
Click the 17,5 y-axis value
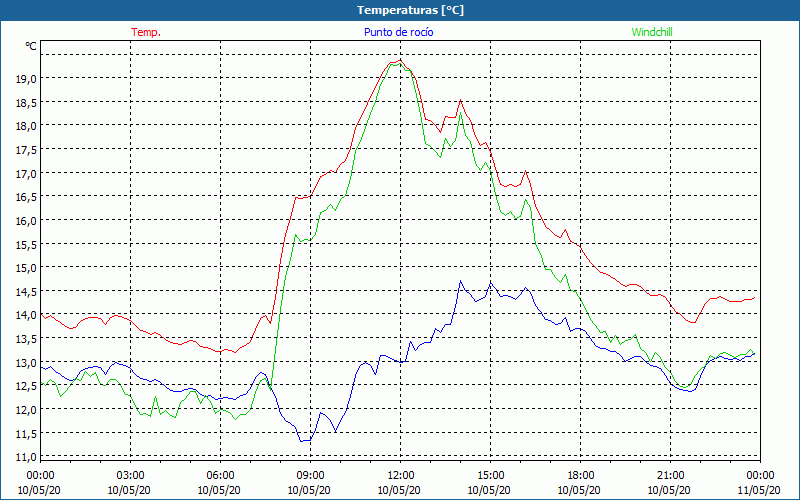27,149
